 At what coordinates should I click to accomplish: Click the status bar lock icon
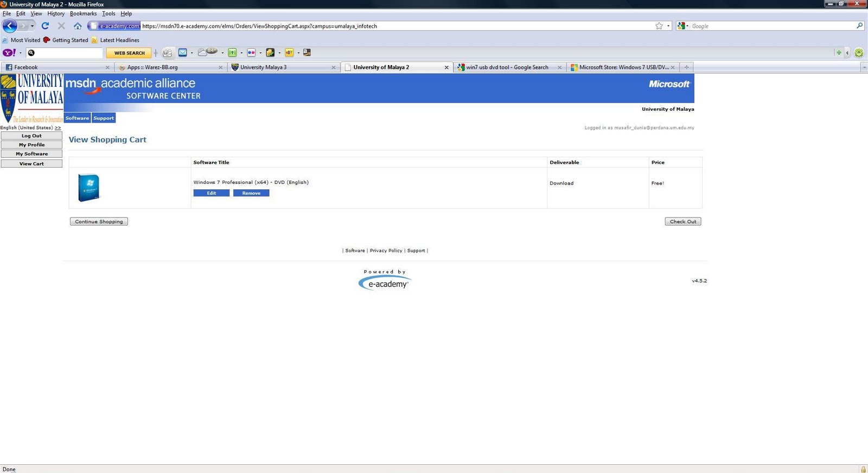click(863, 469)
